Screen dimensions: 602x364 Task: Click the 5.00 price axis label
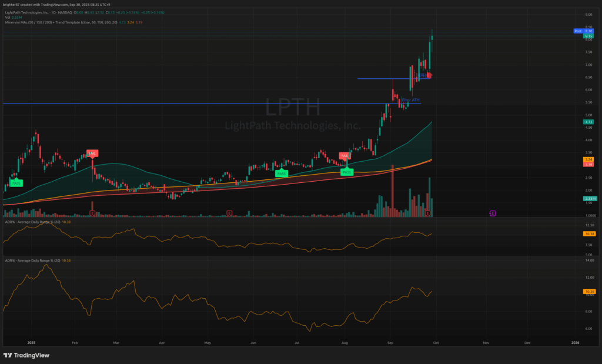coord(588,115)
